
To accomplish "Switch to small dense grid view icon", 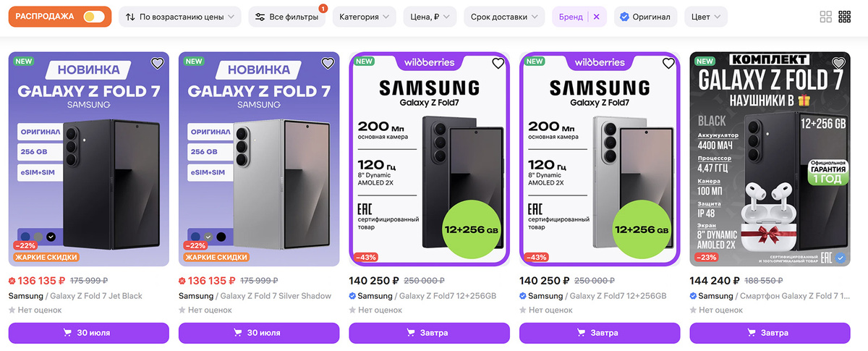I will pyautogui.click(x=845, y=17).
